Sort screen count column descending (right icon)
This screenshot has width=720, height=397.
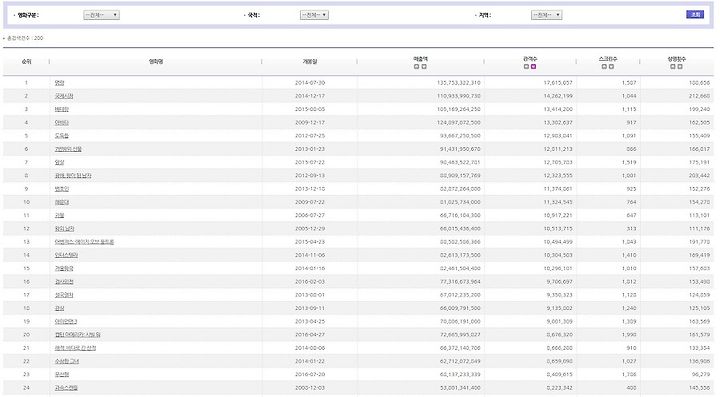pyautogui.click(x=611, y=67)
